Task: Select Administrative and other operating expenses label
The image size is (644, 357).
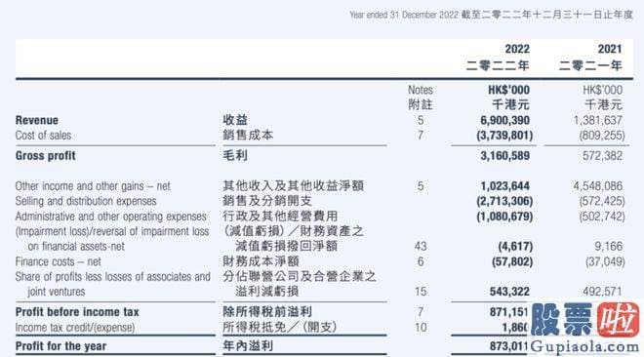Action: 111,217
